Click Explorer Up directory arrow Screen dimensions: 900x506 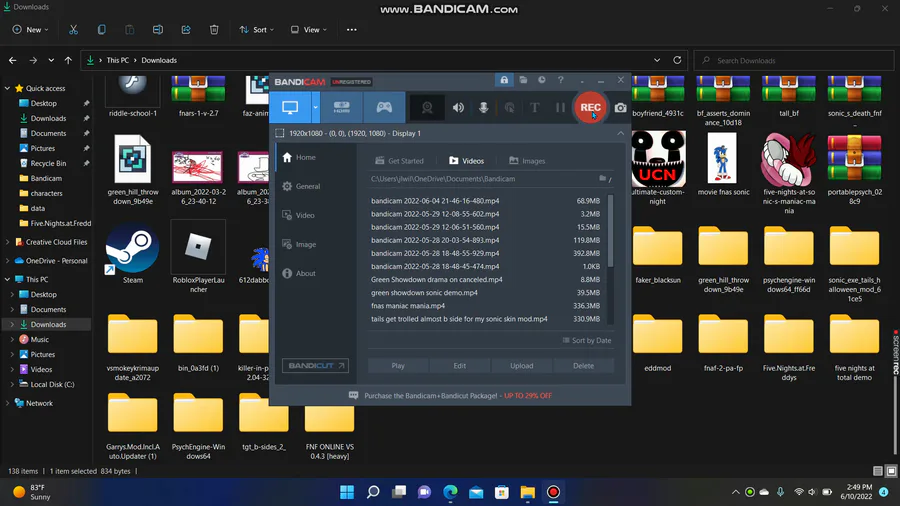point(68,60)
